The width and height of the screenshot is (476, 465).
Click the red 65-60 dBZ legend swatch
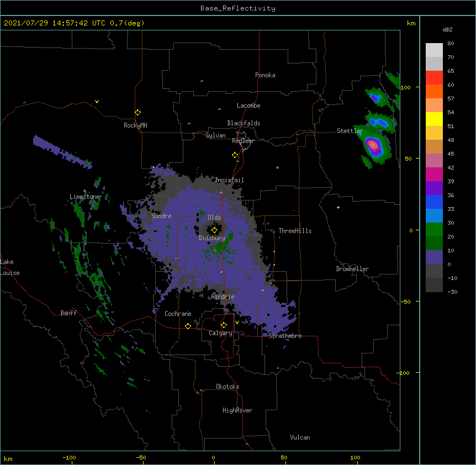434,78
